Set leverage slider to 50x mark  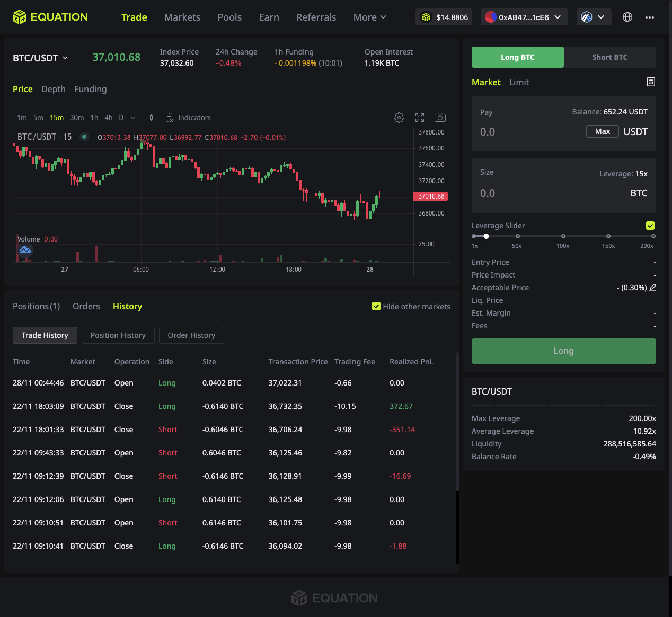[x=518, y=236]
